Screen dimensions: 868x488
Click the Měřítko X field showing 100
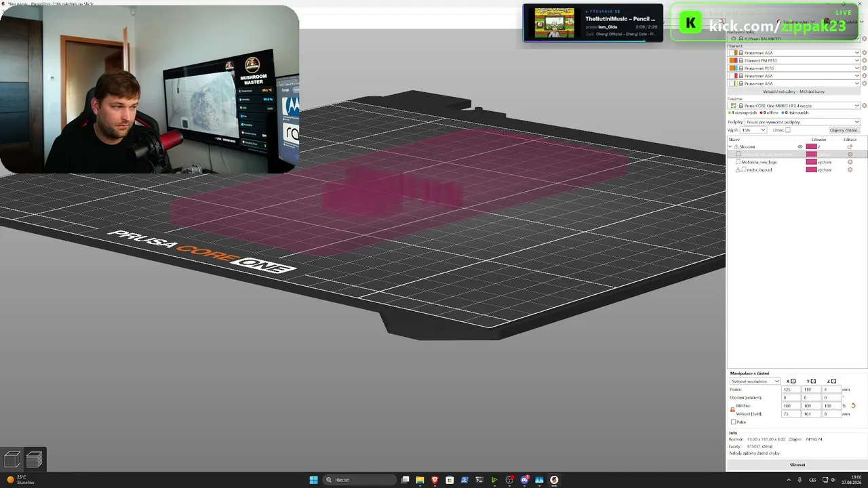[x=791, y=405]
